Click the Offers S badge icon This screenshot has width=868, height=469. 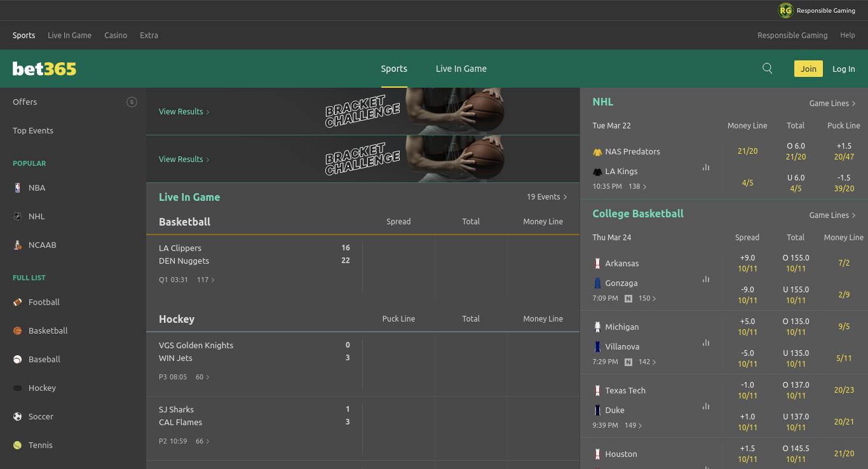(x=132, y=102)
